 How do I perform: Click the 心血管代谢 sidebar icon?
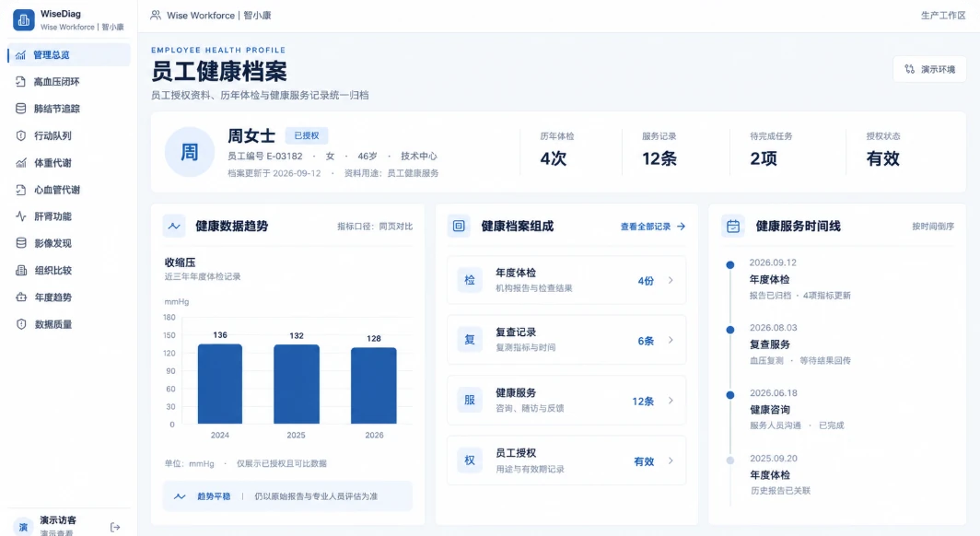[x=20, y=190]
